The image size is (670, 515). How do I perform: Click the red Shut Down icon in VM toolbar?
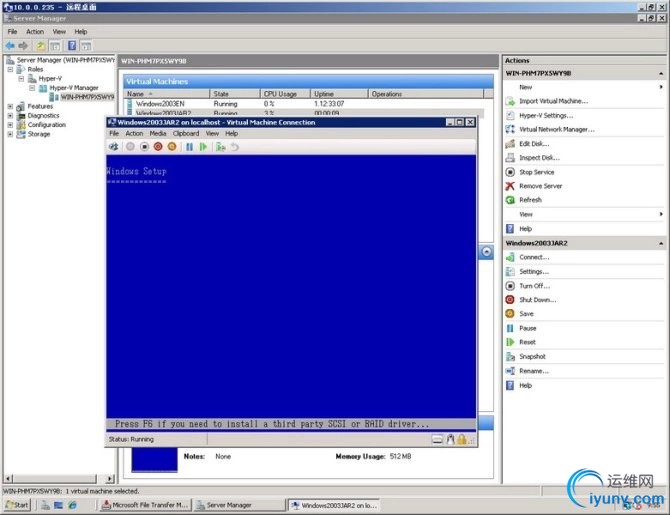pos(158,147)
